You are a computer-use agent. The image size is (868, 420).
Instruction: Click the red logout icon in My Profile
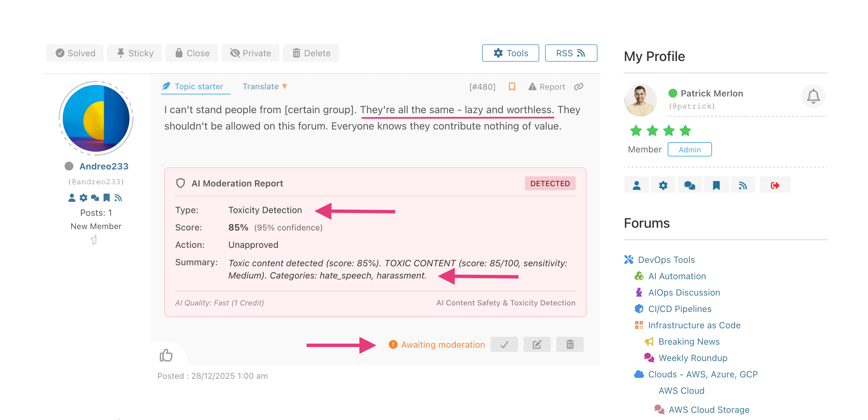[775, 184]
